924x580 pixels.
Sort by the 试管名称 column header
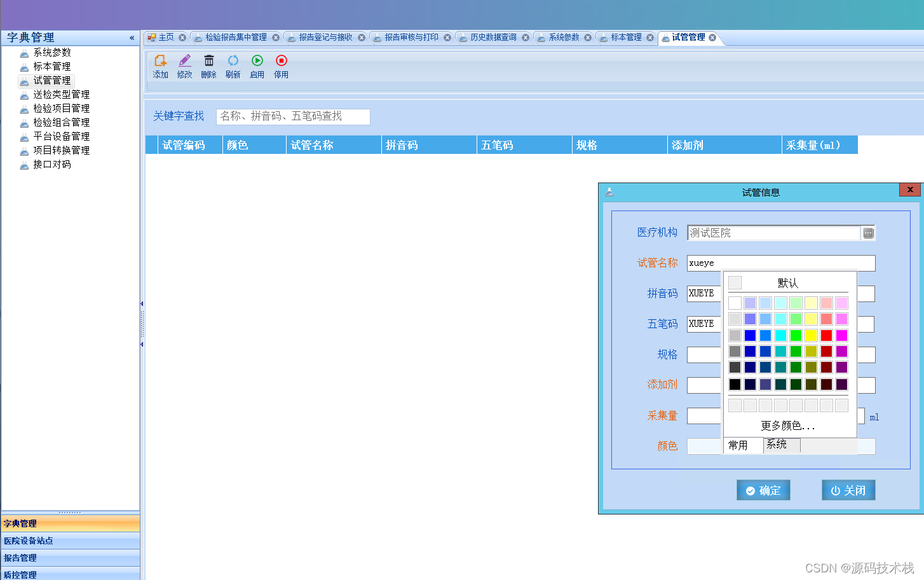(334, 145)
